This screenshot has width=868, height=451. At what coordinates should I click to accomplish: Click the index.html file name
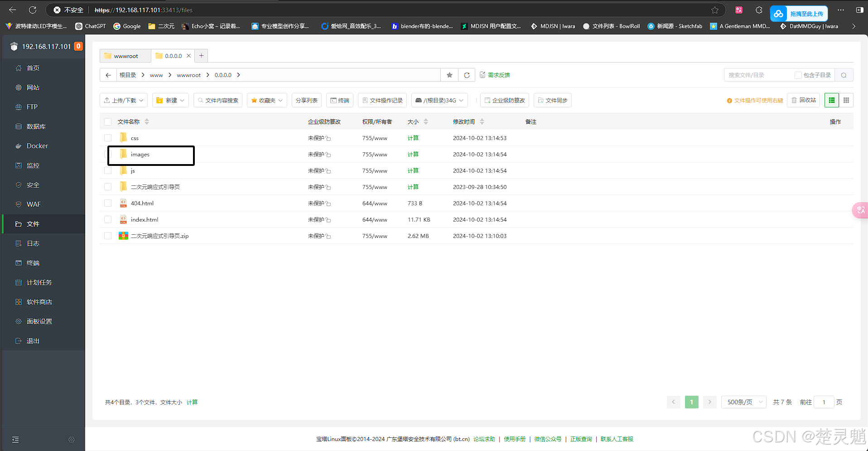[145, 219]
